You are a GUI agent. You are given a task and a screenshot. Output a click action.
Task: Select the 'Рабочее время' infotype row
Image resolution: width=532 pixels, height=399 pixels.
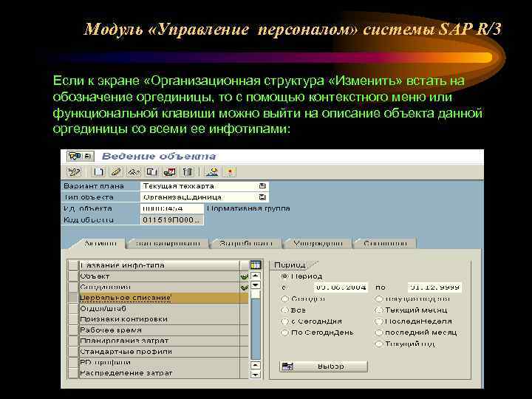160,330
